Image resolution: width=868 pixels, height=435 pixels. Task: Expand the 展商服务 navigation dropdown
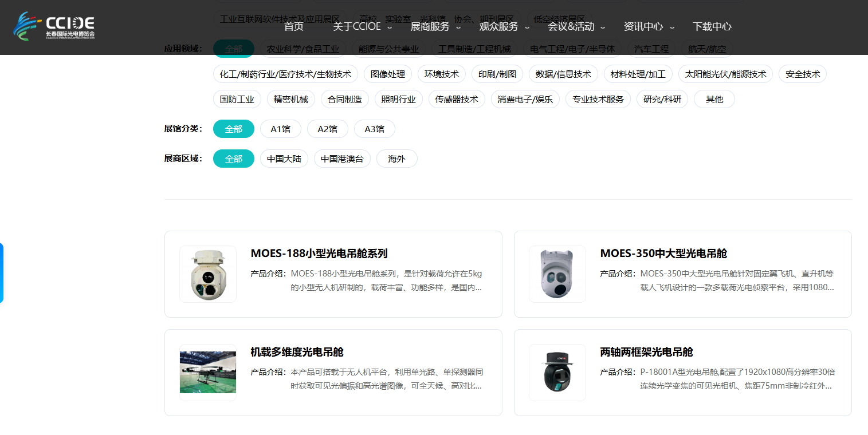pyautogui.click(x=435, y=26)
